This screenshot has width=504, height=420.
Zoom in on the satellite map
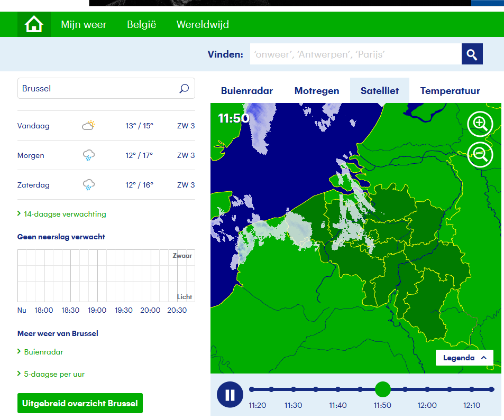[x=480, y=124]
